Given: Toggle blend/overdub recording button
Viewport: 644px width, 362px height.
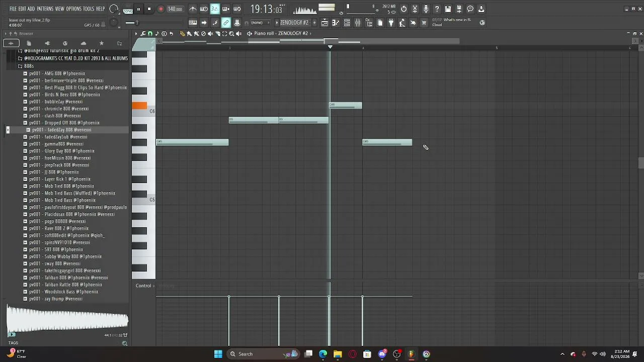Looking at the screenshot, I should pos(226,9).
